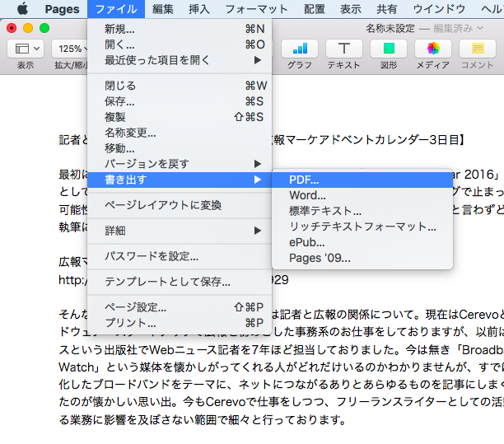Screen dimensions: 504x444
Task: Click the Chart (グラフ) toolbar icon
Action: point(300,49)
